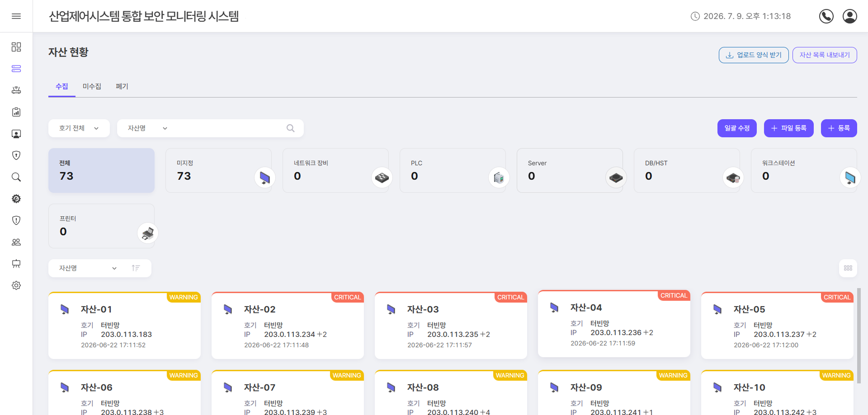
Task: Click the phone call icon in header
Action: click(826, 16)
